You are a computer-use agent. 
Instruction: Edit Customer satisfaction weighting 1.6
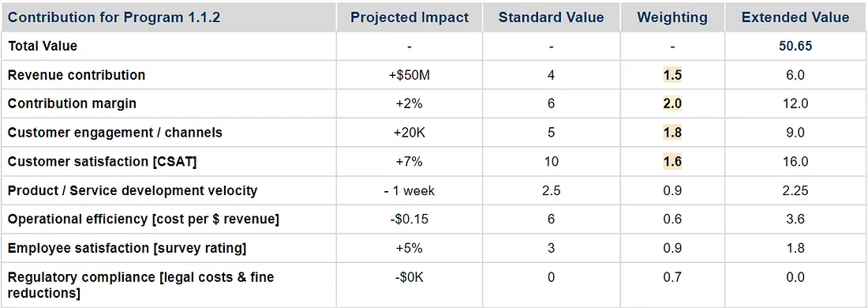(672, 162)
